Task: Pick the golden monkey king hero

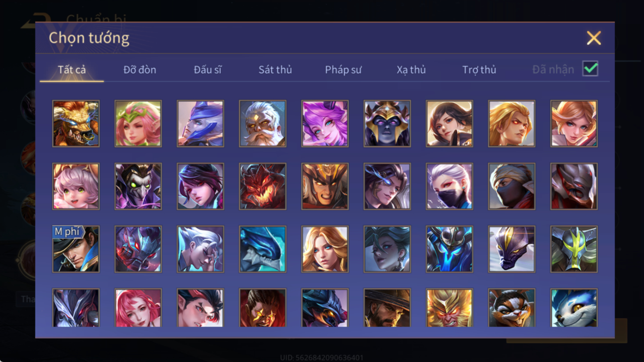Action: [x=449, y=308]
